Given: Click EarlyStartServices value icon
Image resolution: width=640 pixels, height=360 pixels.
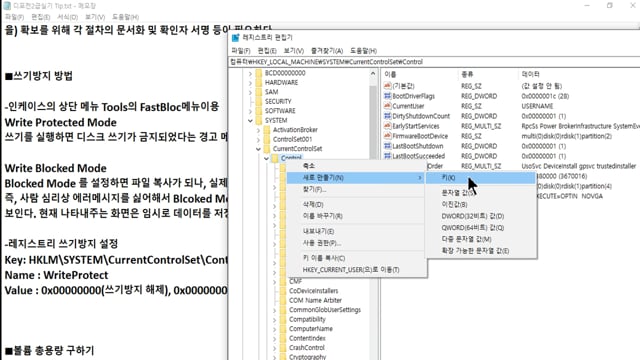Looking at the screenshot, I should (387, 126).
